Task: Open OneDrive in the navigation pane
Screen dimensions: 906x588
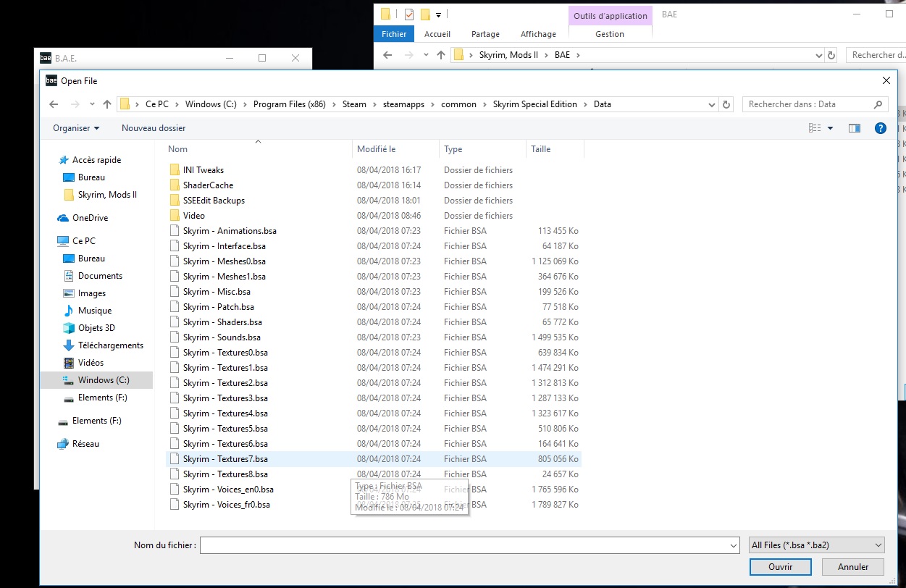Action: click(90, 218)
